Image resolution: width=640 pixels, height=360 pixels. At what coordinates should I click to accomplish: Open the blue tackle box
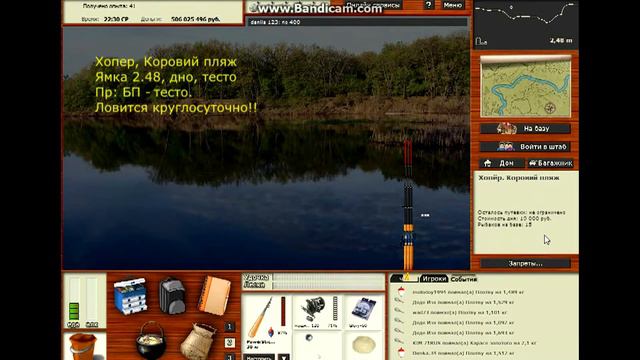coord(130,296)
